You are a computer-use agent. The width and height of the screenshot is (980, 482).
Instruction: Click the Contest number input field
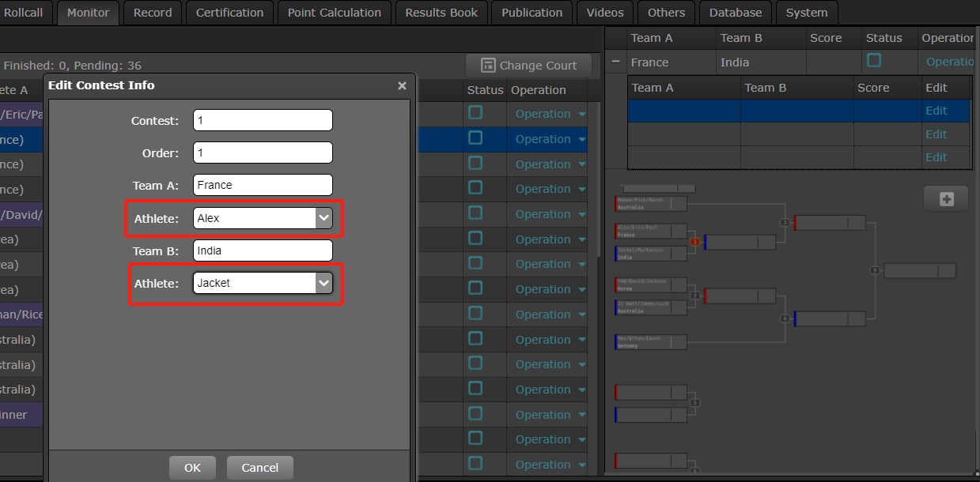click(x=263, y=120)
